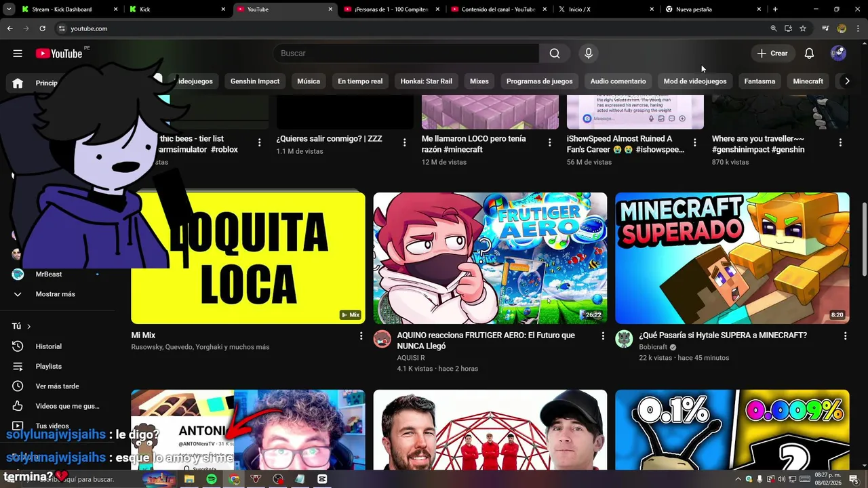Open AQUISI R channel link
The image size is (868, 488).
[x=411, y=358]
